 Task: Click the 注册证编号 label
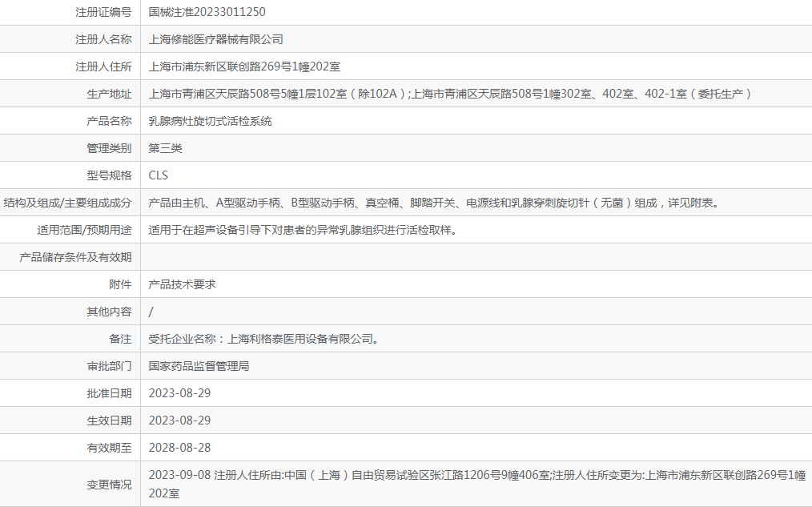click(103, 12)
